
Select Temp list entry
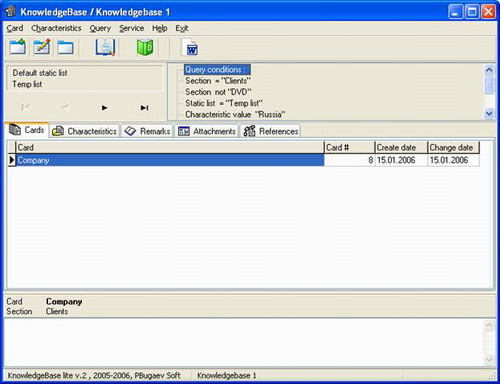pyautogui.click(x=27, y=84)
